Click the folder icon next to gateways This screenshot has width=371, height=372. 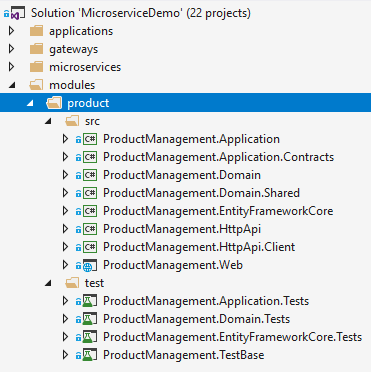tap(36, 49)
